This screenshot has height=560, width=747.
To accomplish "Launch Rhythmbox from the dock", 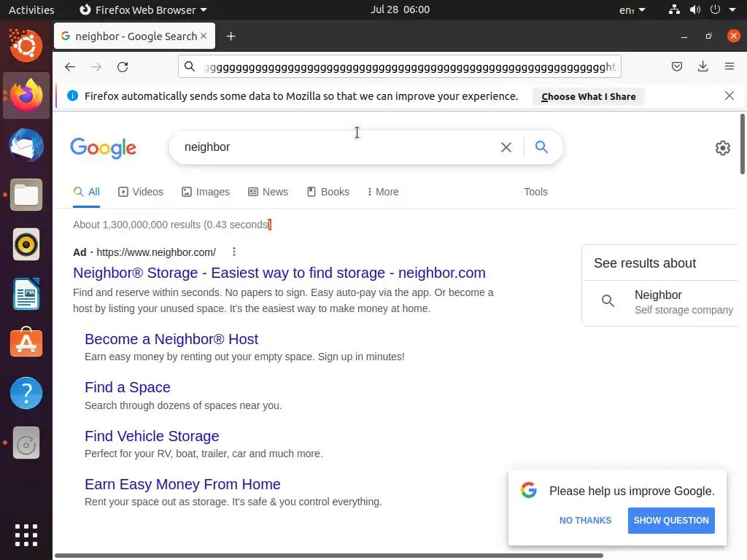I will 26,245.
